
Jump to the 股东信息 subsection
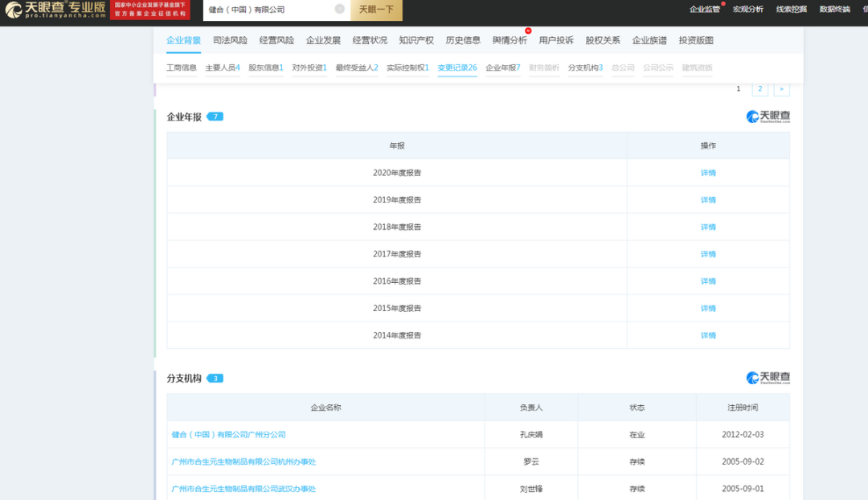coord(265,68)
